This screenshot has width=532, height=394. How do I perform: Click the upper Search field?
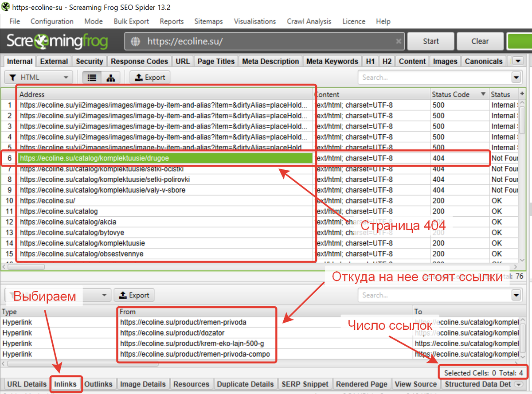point(434,78)
